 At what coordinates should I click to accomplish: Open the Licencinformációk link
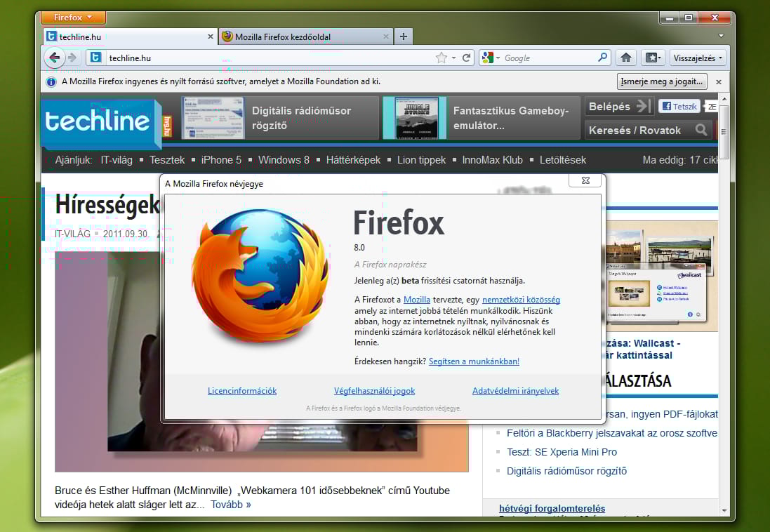tap(242, 391)
